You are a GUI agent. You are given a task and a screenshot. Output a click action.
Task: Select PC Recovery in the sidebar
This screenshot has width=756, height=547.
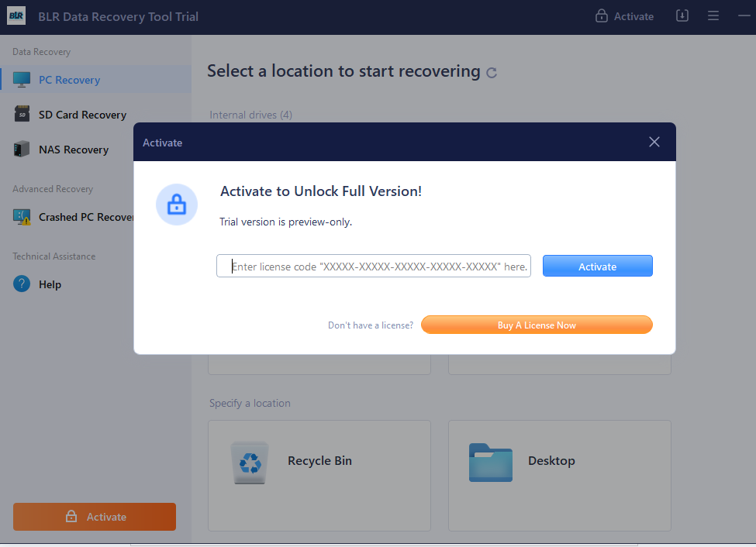(96, 80)
